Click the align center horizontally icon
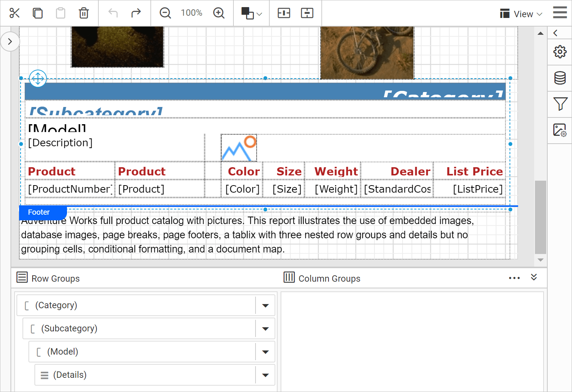 coord(284,13)
